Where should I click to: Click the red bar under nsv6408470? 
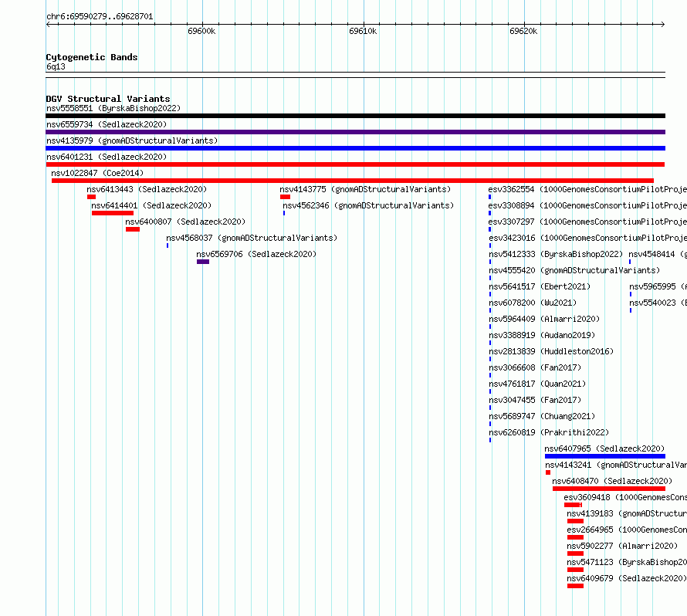609,489
